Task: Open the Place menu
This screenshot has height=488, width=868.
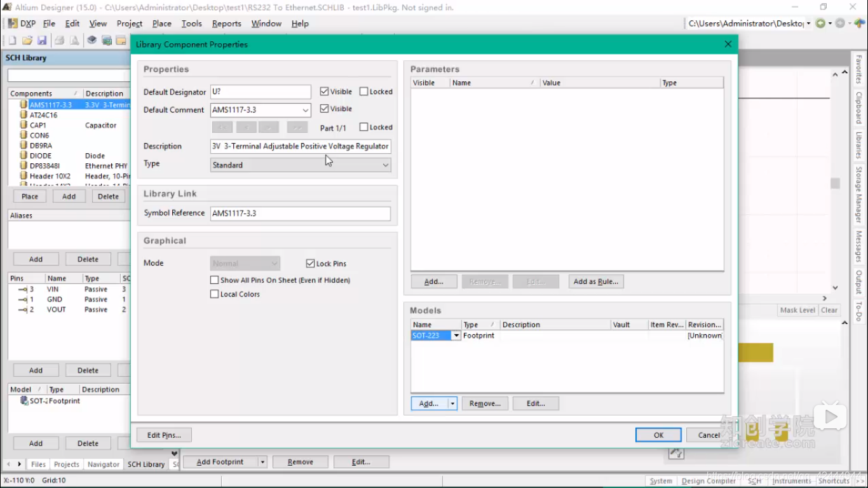Action: click(x=162, y=24)
